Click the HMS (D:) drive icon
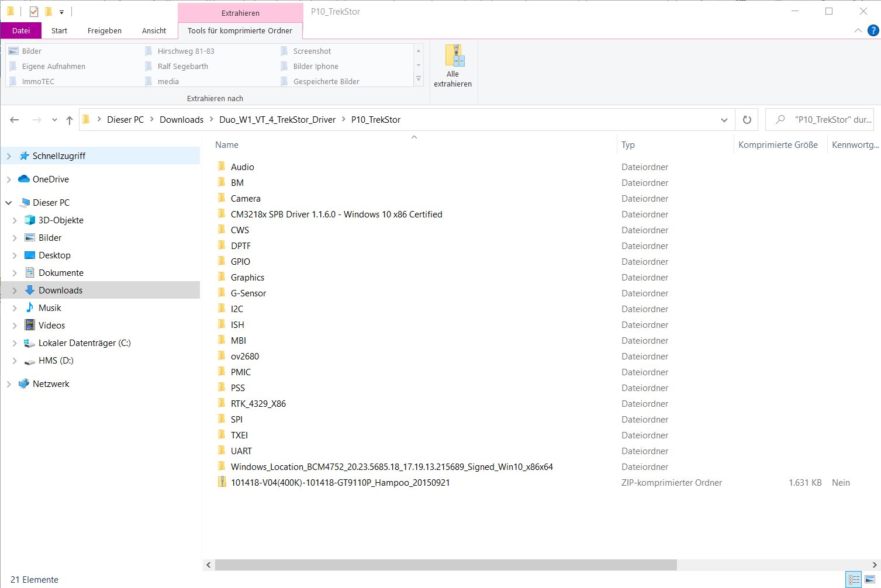Screen dimensions: 881x588 coord(30,361)
